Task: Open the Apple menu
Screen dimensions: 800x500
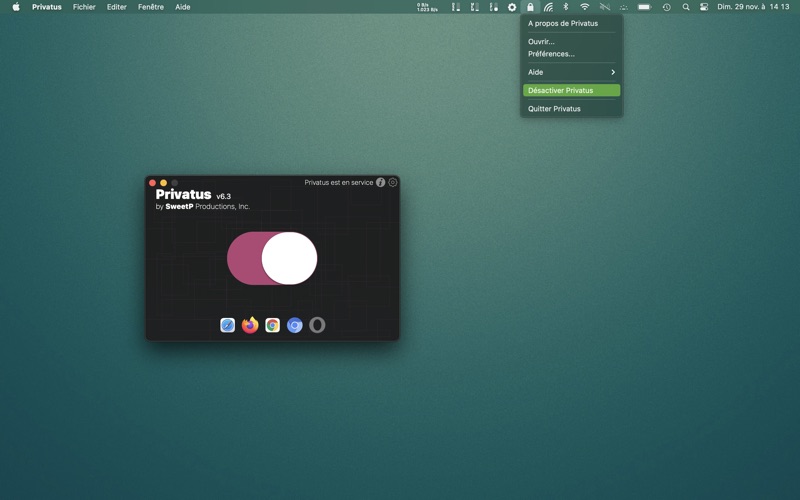Action: pyautogui.click(x=16, y=7)
